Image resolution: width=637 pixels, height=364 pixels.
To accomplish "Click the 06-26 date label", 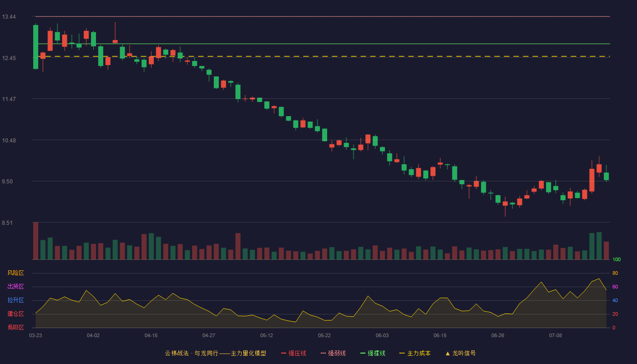I will [498, 335].
